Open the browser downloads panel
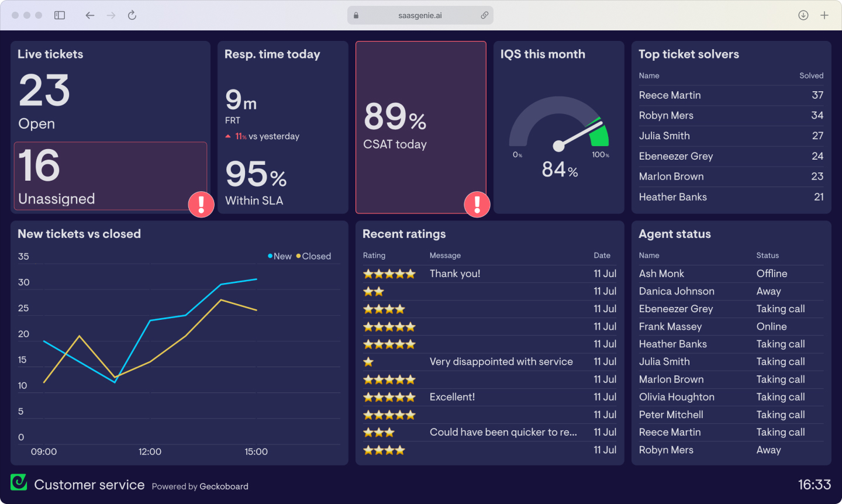 pos(803,15)
